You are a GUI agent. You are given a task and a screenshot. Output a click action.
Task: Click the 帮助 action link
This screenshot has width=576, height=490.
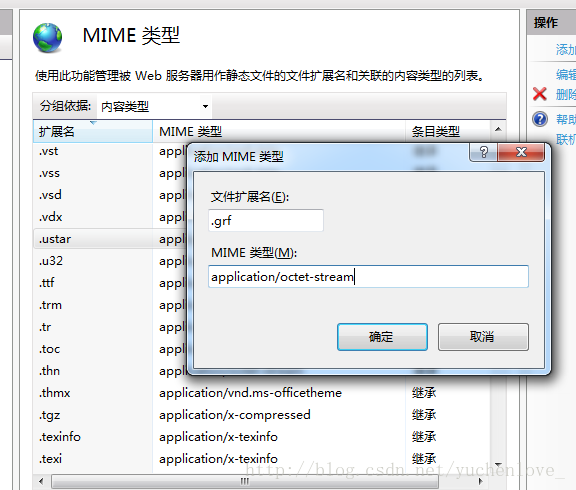coord(565,119)
